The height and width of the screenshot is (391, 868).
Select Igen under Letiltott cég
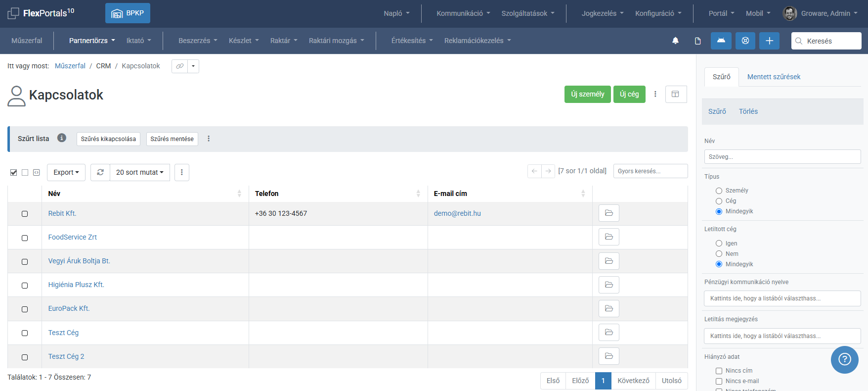point(719,244)
